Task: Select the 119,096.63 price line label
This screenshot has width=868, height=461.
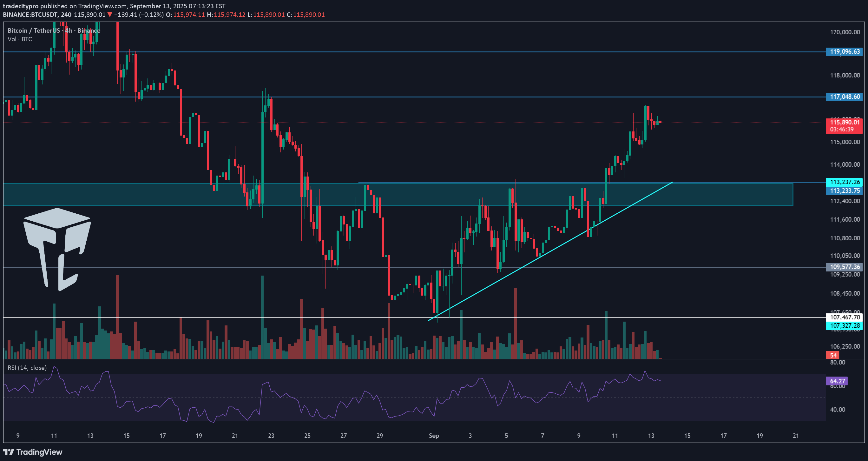Action: click(x=845, y=52)
